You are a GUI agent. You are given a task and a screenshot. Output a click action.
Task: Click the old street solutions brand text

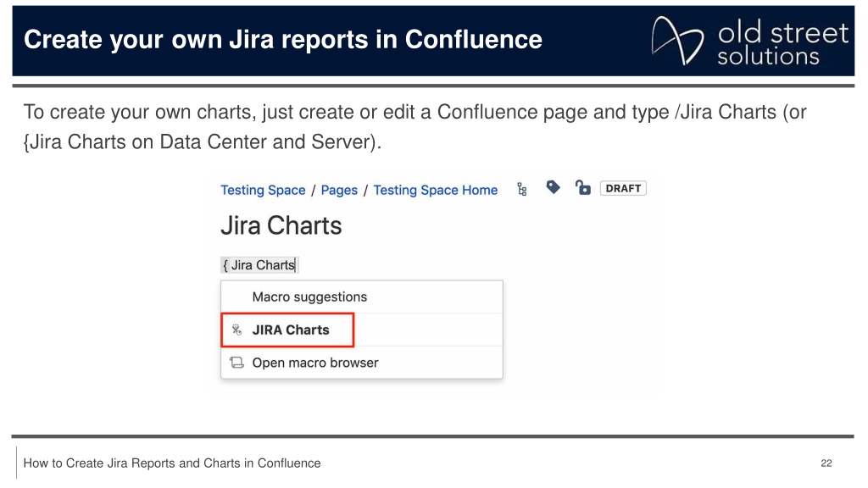click(782, 42)
